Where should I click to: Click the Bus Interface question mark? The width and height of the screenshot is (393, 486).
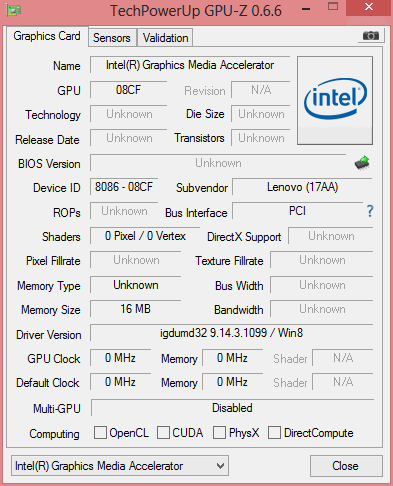[x=370, y=211]
